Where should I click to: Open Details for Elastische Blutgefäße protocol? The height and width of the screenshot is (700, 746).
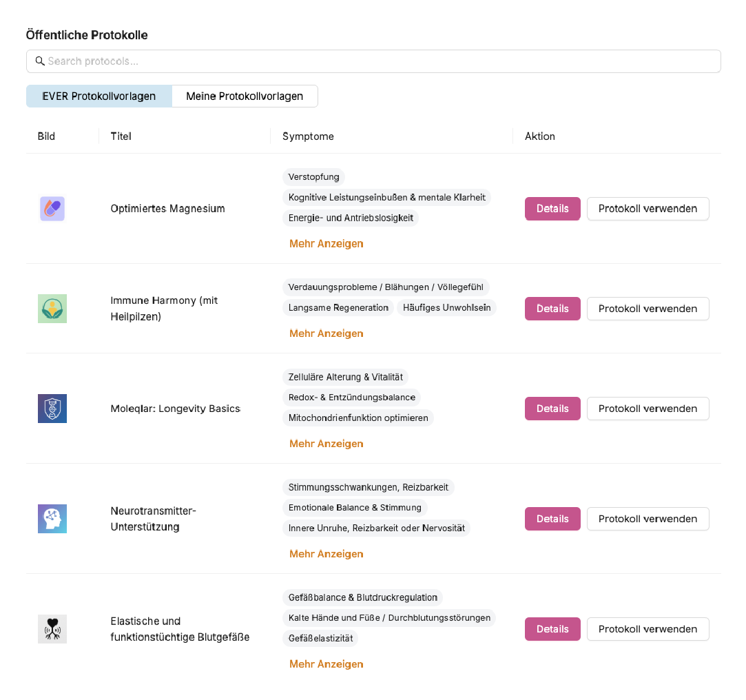coord(552,629)
